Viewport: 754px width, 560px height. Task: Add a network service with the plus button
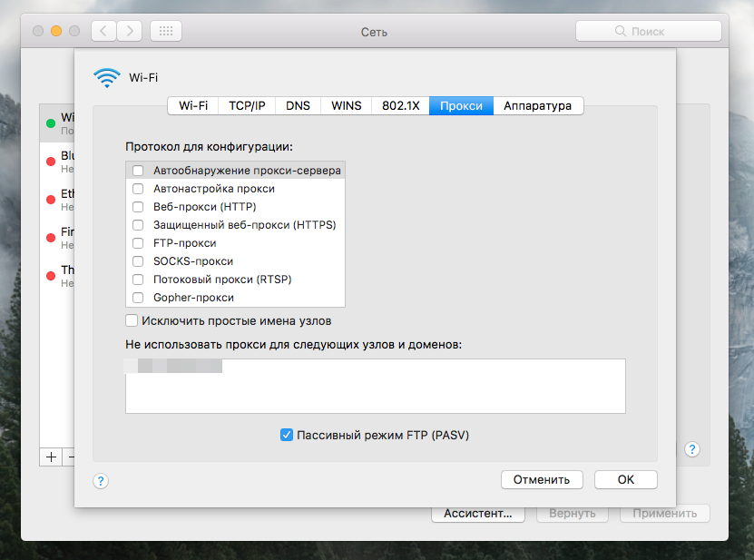pos(51,457)
